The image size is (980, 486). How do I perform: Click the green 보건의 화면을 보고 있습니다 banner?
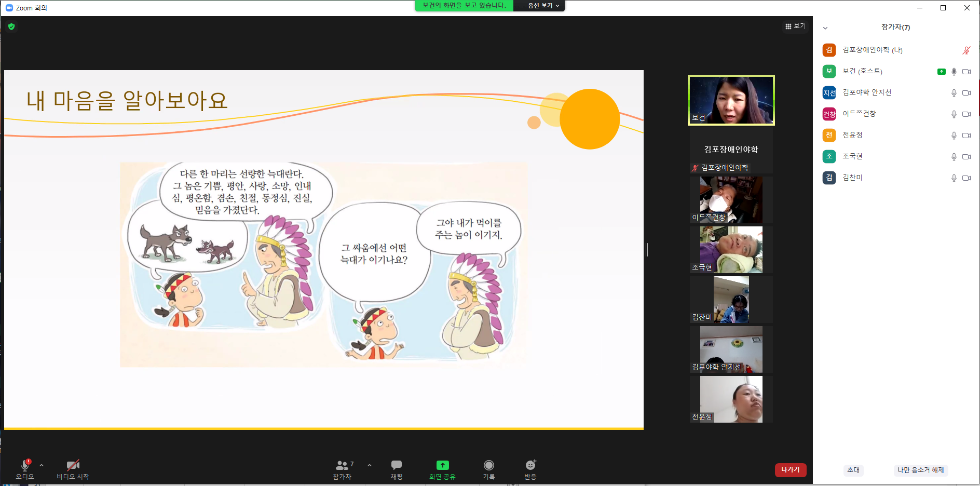pyautogui.click(x=464, y=6)
